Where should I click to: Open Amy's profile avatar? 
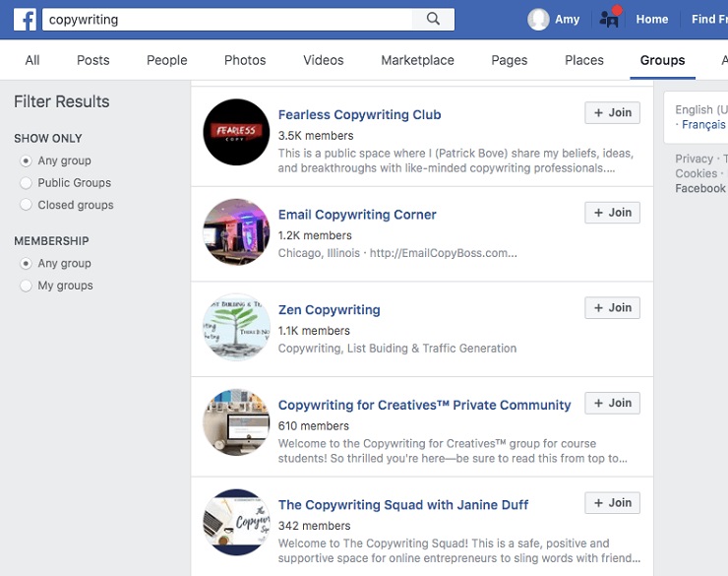(x=538, y=20)
